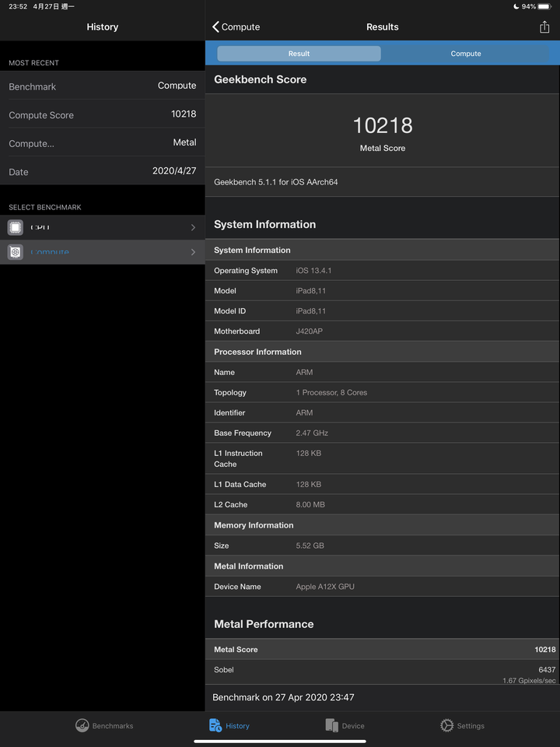Click the Memory Information section header
Image resolution: width=560 pixels, height=747 pixels.
click(383, 525)
